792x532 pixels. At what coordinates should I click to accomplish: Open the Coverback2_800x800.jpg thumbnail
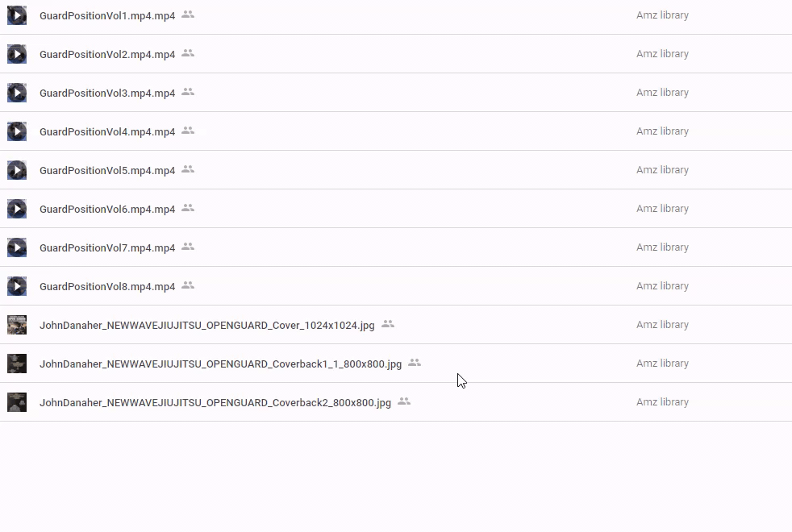pos(17,402)
